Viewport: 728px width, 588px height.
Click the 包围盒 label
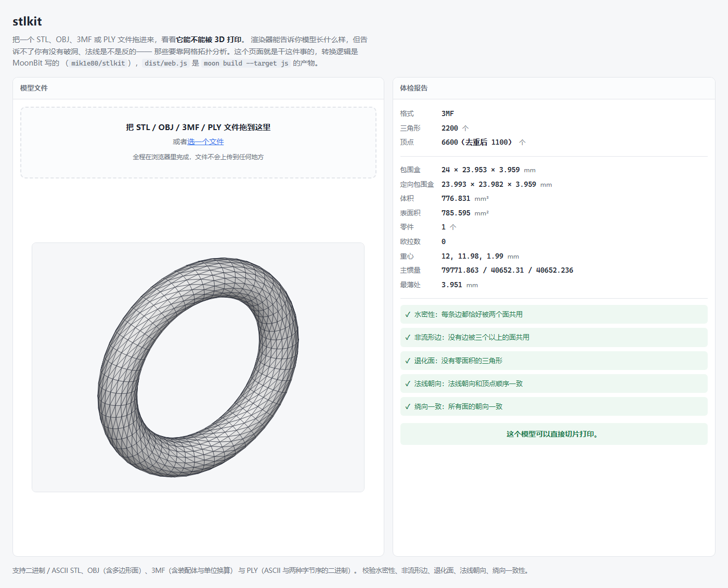click(x=410, y=170)
